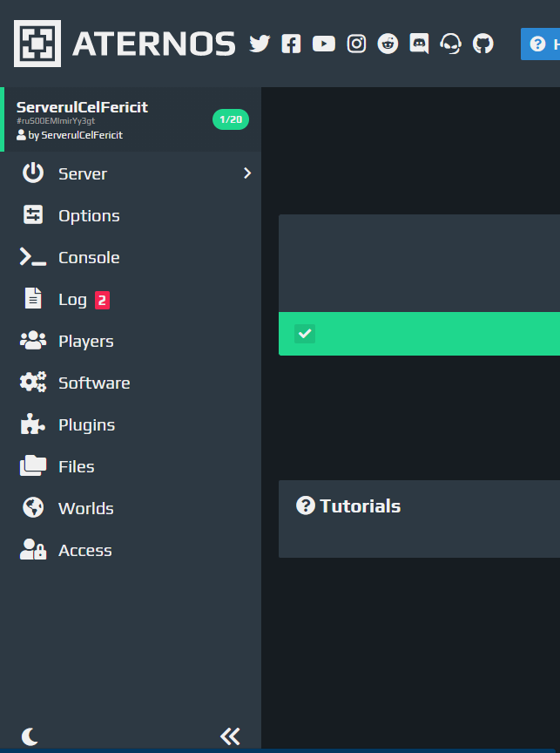Click the 1/20 player count badge

231,119
